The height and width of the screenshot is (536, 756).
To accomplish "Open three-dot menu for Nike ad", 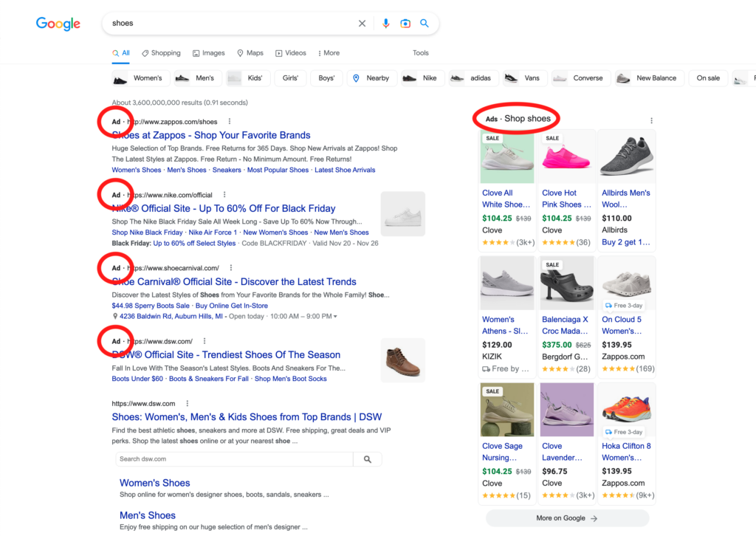I will point(224,195).
